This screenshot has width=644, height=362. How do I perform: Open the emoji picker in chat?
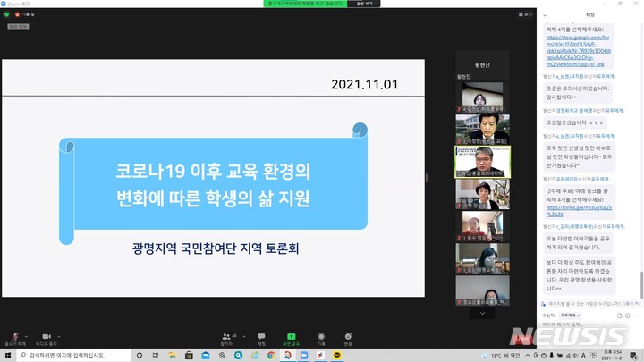pos(628,316)
